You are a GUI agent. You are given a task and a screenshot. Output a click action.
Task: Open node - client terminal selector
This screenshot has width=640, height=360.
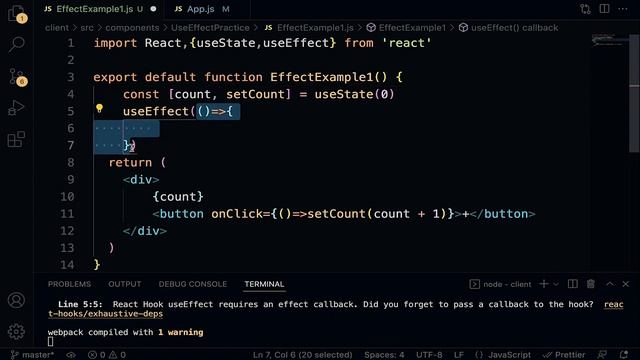[501, 284]
